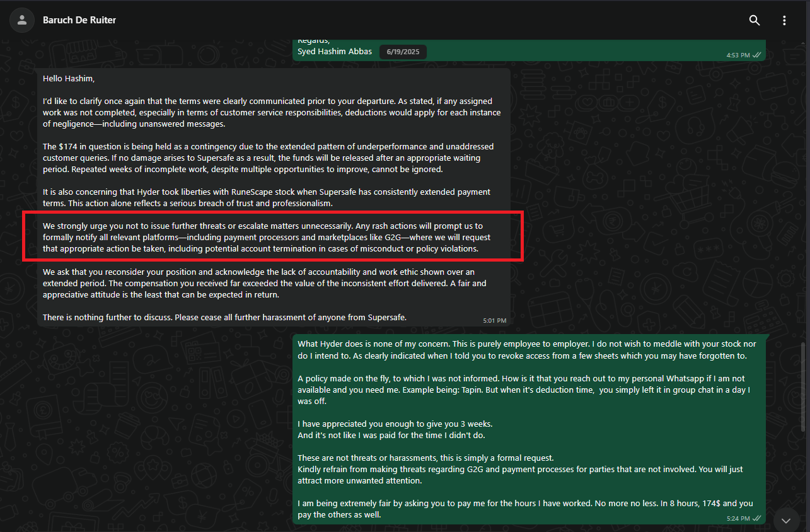Click 'Kindly refrain from making threats' sentence
810x532 pixels.
pyautogui.click(x=521, y=475)
